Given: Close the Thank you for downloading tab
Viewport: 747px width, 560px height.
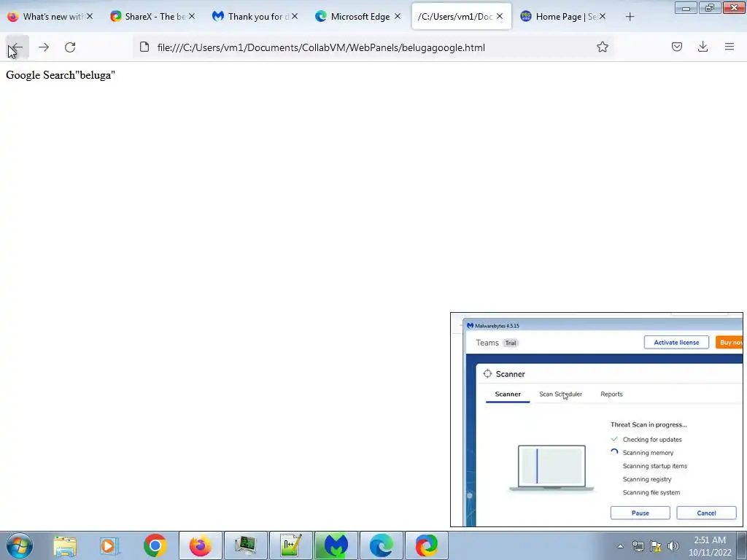Looking at the screenshot, I should click(295, 16).
